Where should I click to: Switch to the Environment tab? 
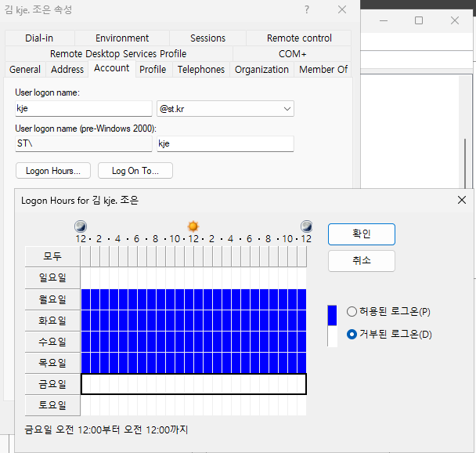coord(122,38)
